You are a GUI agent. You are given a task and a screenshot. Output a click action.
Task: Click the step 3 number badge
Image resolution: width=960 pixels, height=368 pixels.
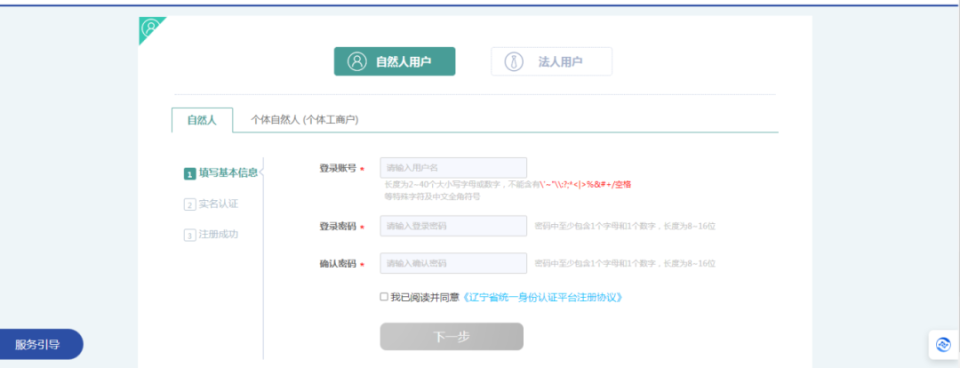tap(189, 235)
